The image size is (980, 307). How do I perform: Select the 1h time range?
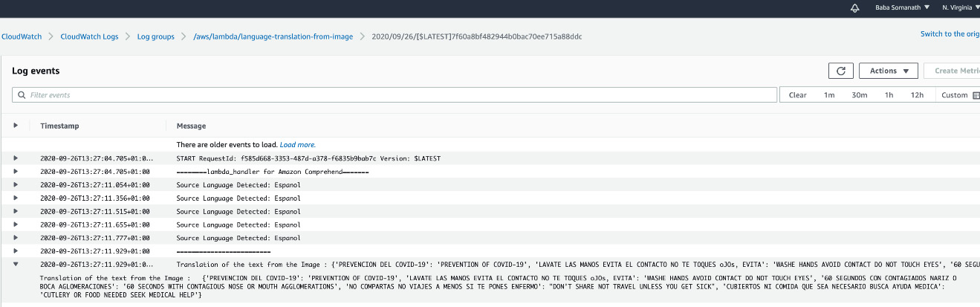(x=889, y=95)
